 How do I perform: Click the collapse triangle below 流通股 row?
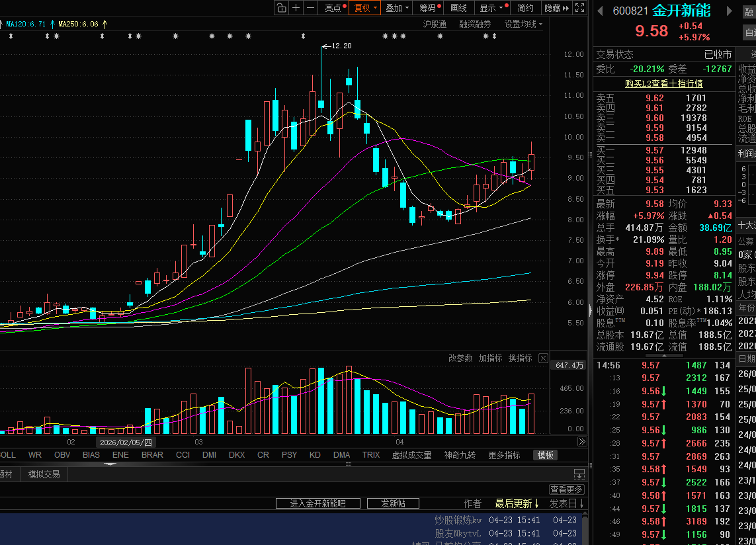664,355
